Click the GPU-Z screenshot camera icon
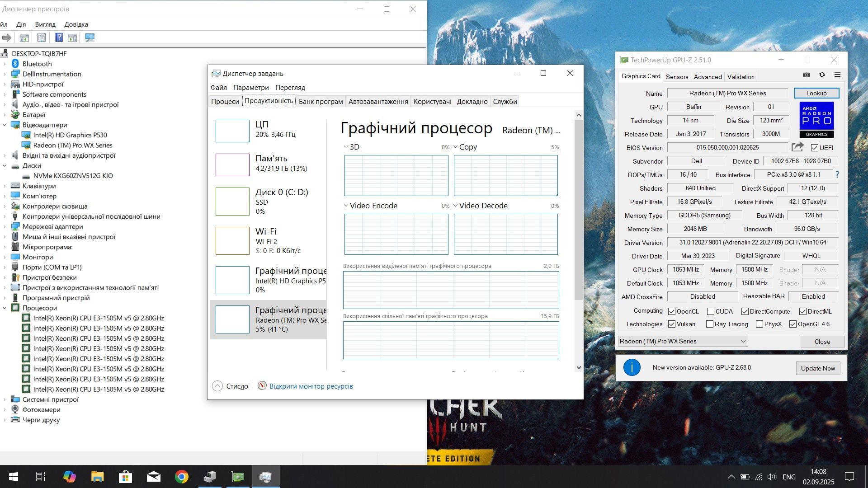 point(807,75)
